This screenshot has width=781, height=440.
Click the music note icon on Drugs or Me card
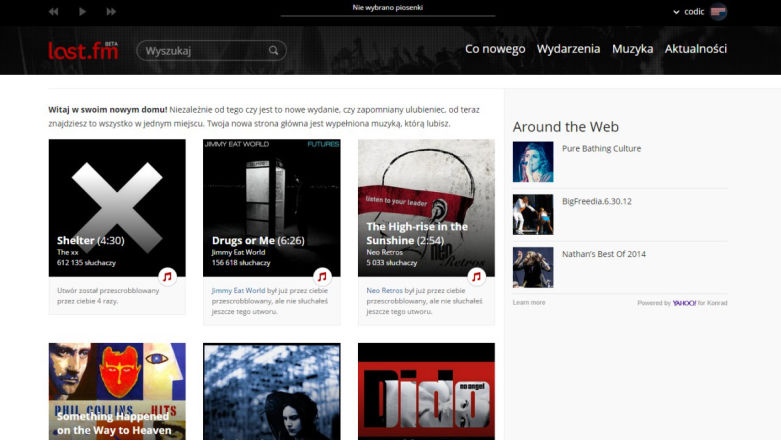322,276
